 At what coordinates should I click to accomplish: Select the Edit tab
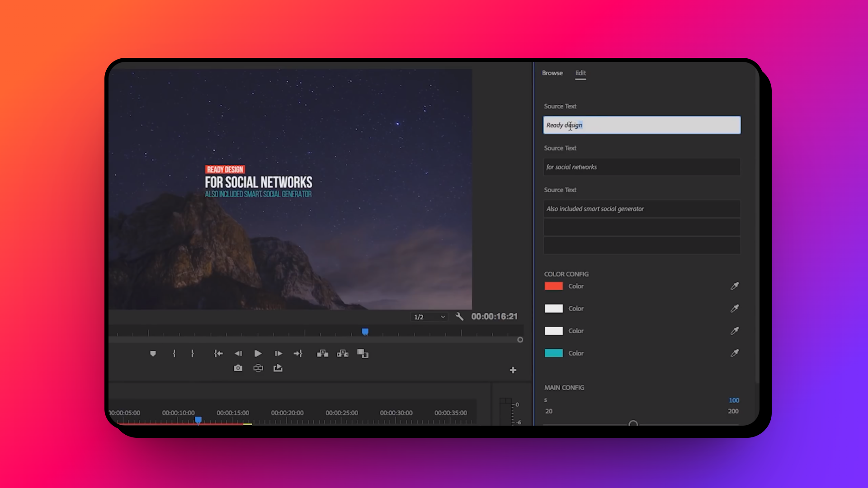click(x=580, y=73)
